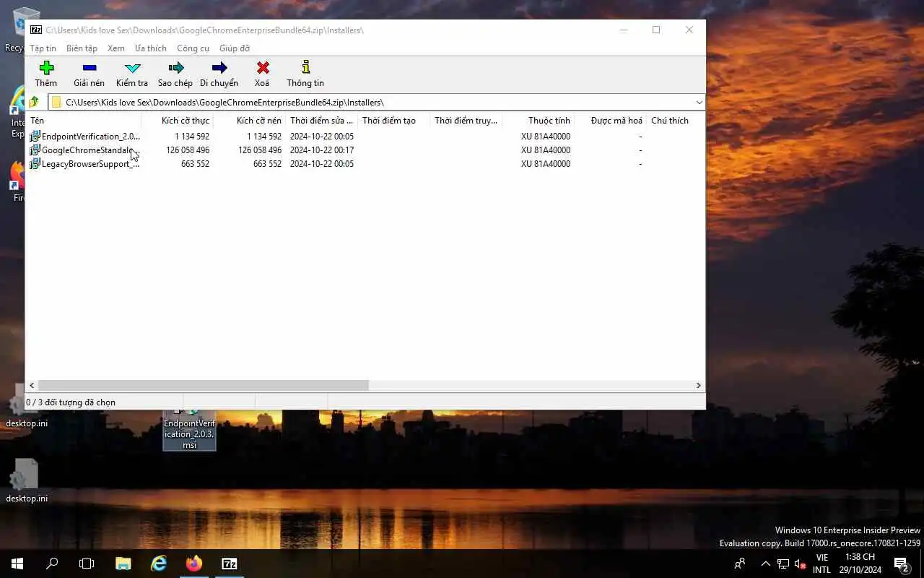Open the clock showing 1:38 CH

[x=859, y=564]
